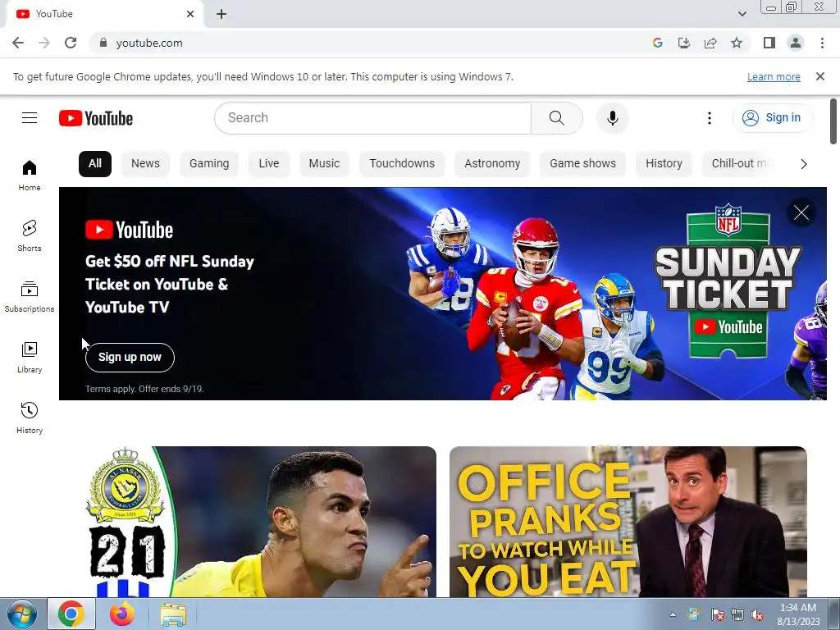Open Subscriptions from the sidebar

click(x=30, y=296)
